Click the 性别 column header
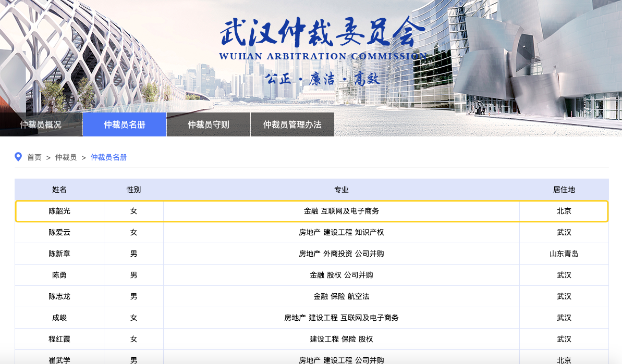The width and height of the screenshot is (622, 364). tap(133, 190)
